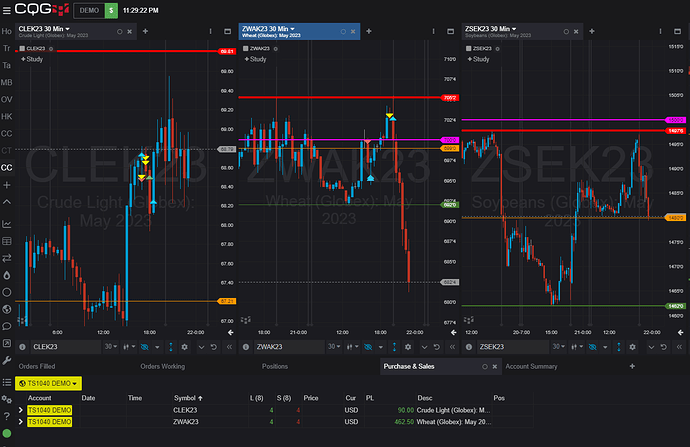Switch to the Orders Filled tab
Image resolution: width=690 pixels, height=447 pixels.
(x=37, y=366)
